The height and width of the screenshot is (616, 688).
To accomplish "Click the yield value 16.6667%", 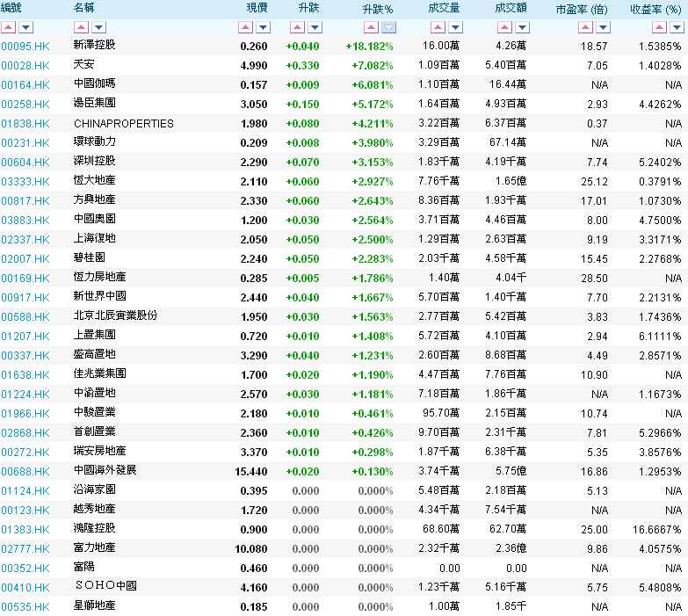I will click(x=657, y=530).
